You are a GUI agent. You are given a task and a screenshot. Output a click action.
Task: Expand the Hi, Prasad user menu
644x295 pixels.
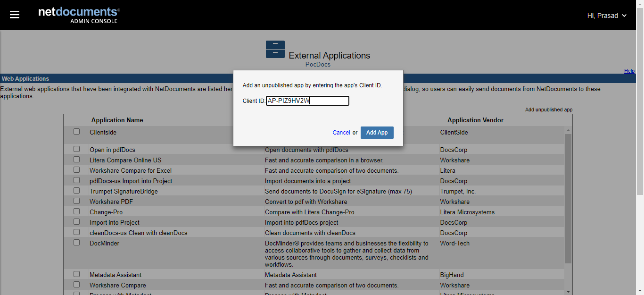(x=607, y=16)
